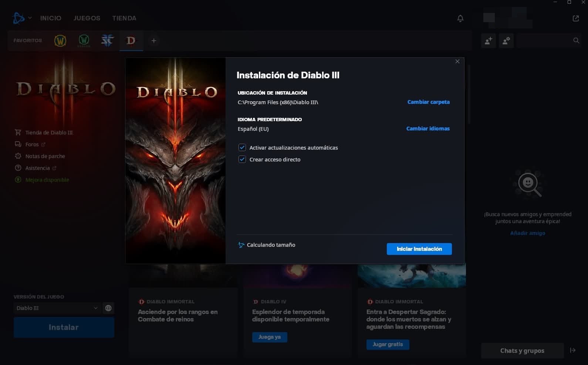Close the Diablo III installation dialog
Viewport: 588px width, 365px height.
click(457, 62)
